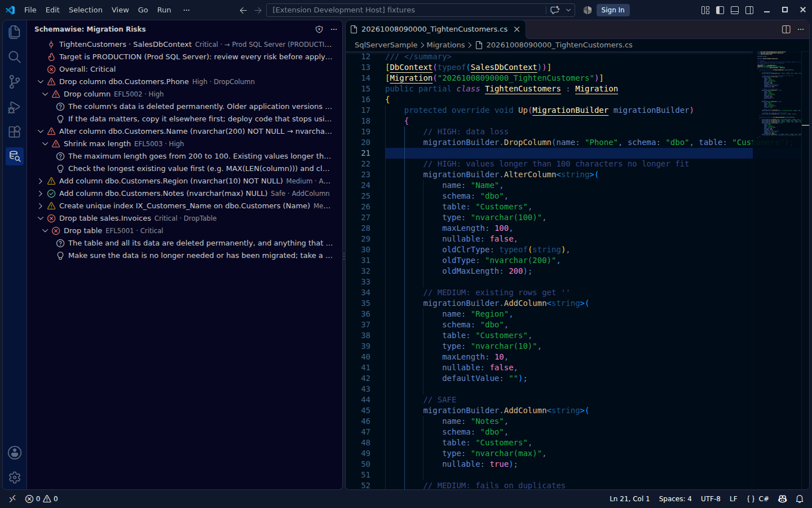This screenshot has height=508, width=812.
Task: Click the Spaces: 4 indentation status item
Action: [675, 499]
